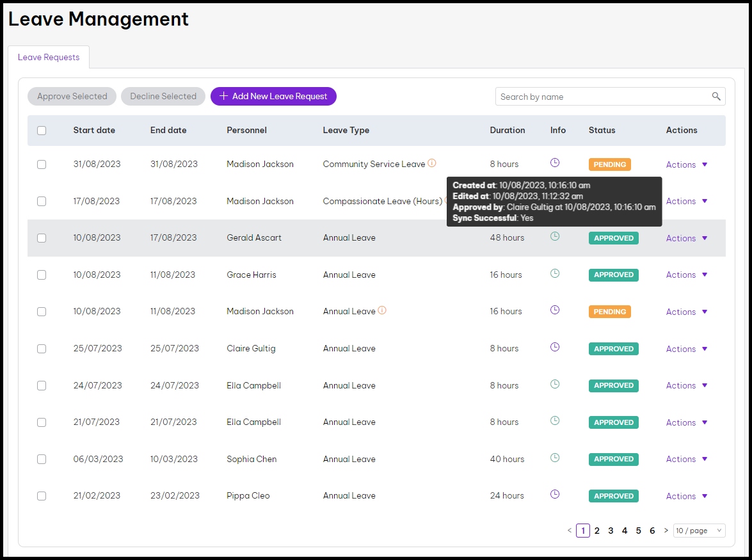Check the box for Gerald Ascart's leave request
Screen dimensions: 752x560
coord(42,238)
